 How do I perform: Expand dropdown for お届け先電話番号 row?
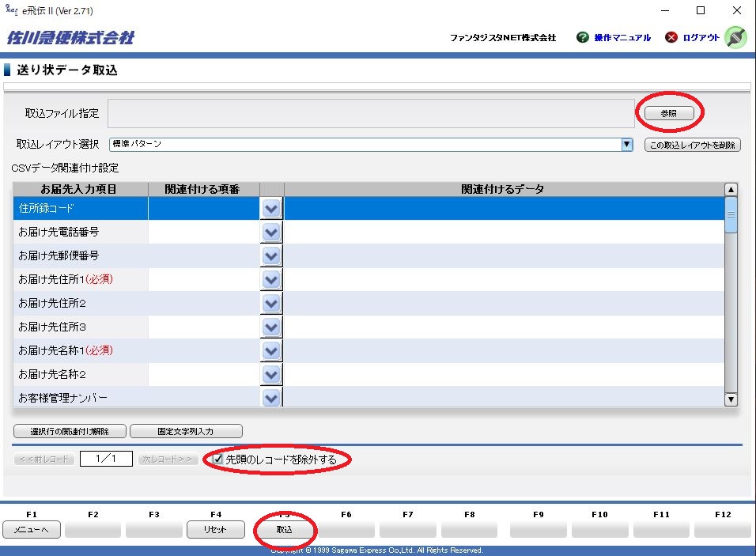click(x=271, y=232)
